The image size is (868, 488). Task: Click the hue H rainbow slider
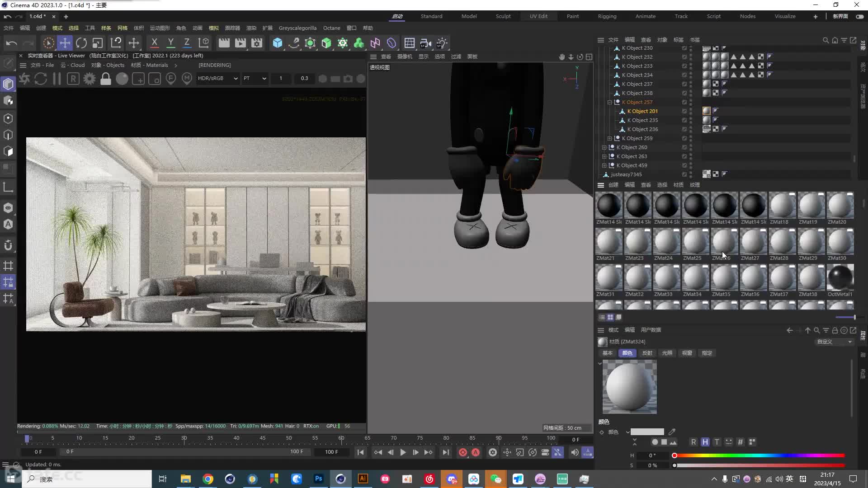(x=759, y=455)
